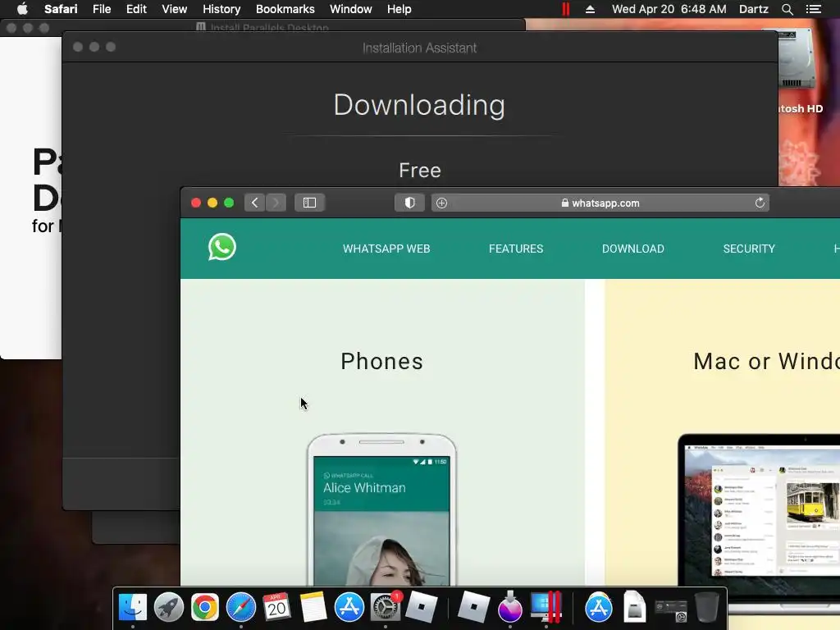840x630 pixels.
Task: Zoom the Safari window with green button
Action: click(230, 203)
